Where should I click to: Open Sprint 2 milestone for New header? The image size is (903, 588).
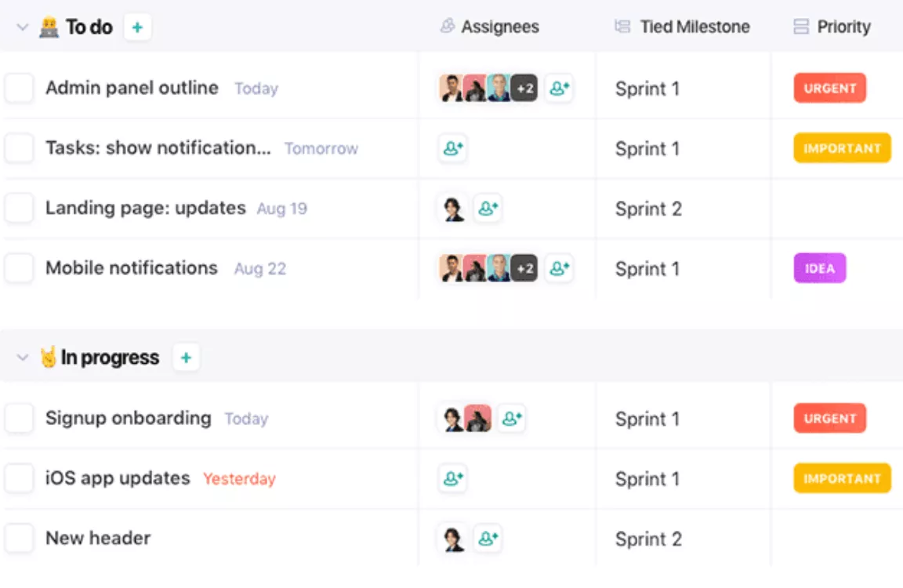tap(648, 539)
